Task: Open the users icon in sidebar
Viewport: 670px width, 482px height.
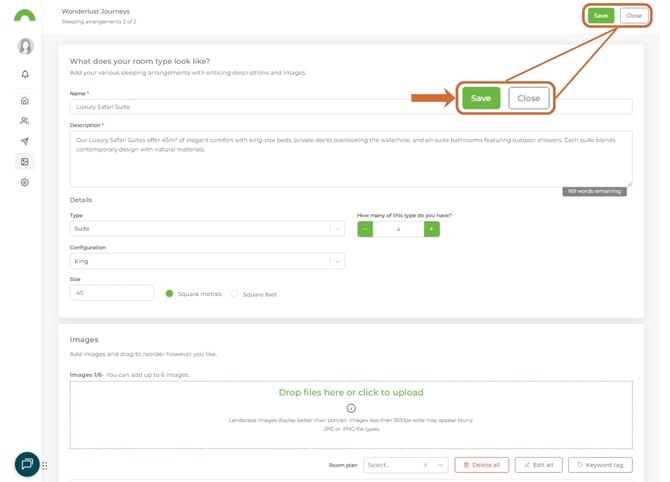Action: coord(25,121)
